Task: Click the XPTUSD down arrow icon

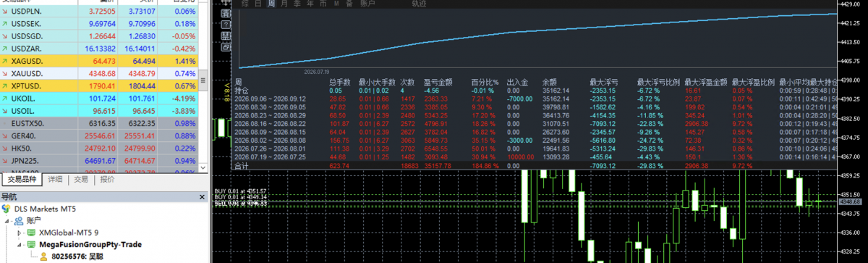Action: 5,85
